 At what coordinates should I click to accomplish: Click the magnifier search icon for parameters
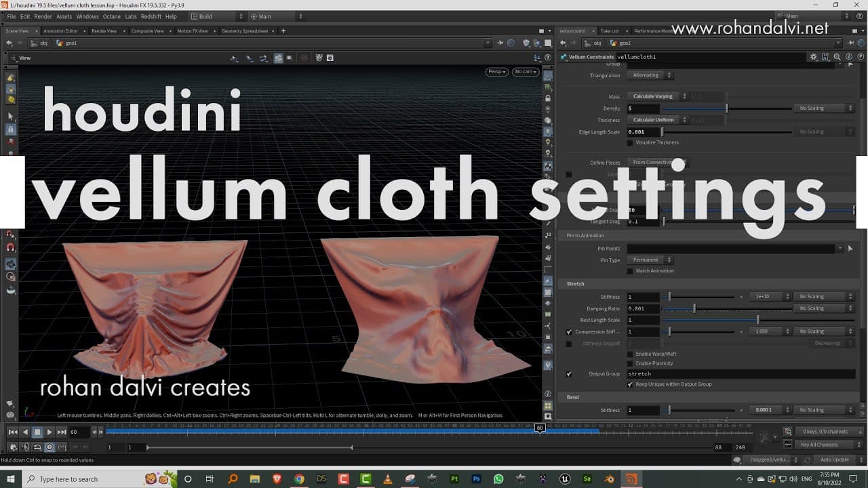click(x=837, y=57)
